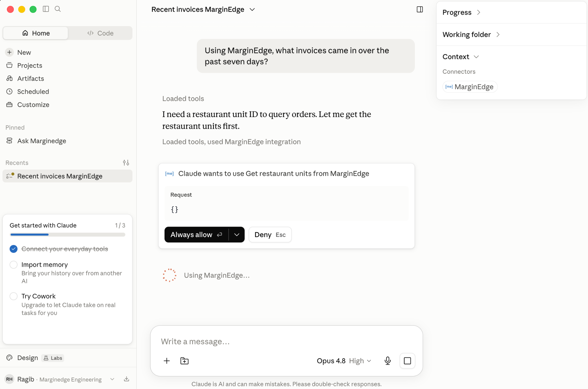Screen dimensions: 588x389
Task: Click the download icon beside the account
Action: (126, 379)
